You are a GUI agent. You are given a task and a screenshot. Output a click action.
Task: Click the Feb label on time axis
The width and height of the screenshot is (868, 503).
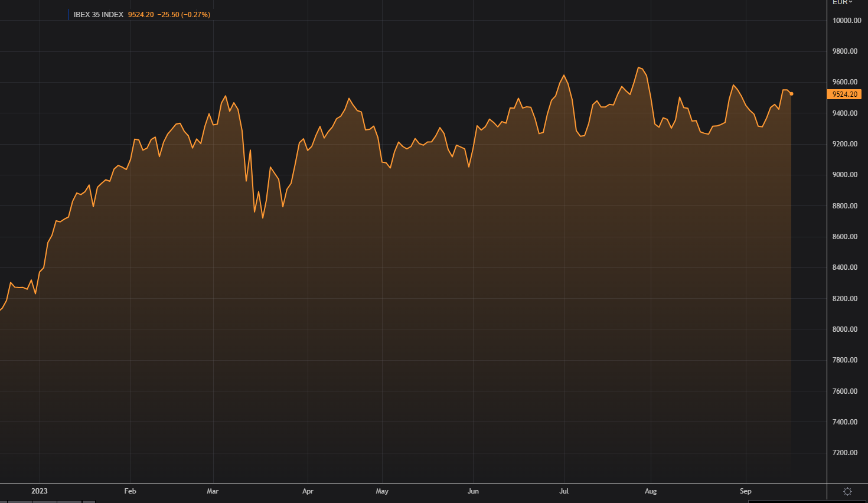[x=130, y=491]
